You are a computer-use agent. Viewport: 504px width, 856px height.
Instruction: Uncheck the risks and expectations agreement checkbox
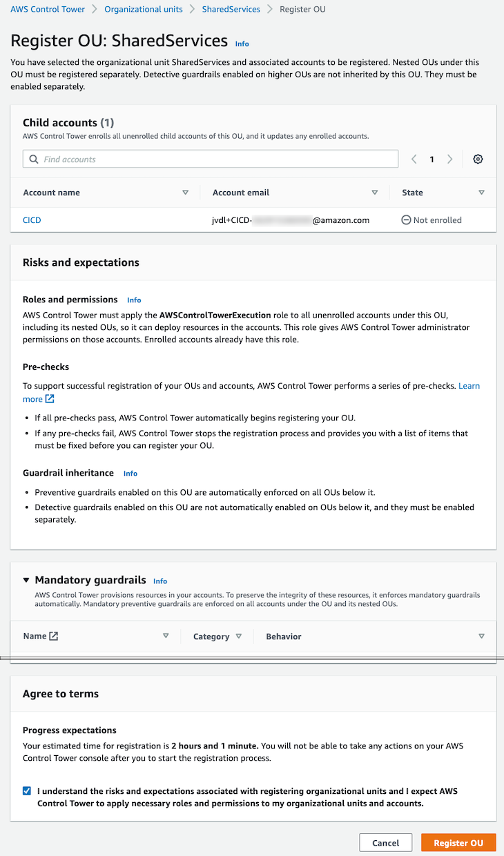pyautogui.click(x=27, y=791)
